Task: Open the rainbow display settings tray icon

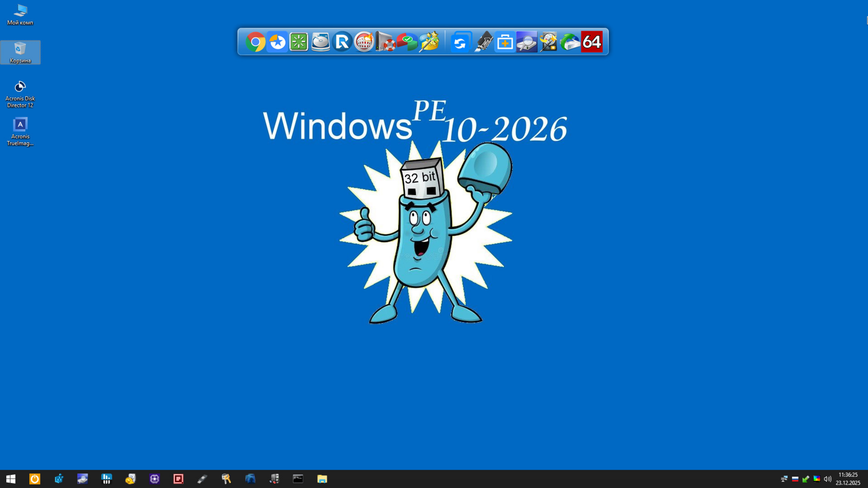Action: point(817,479)
